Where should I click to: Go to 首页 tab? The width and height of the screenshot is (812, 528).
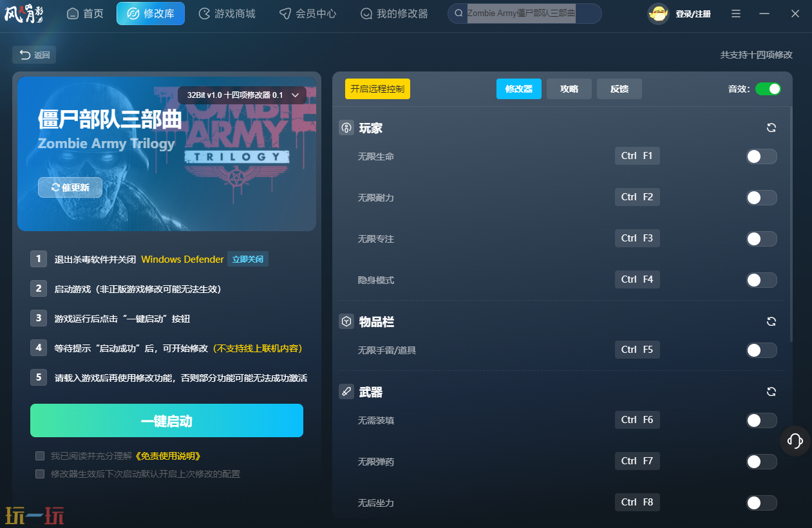[x=85, y=14]
